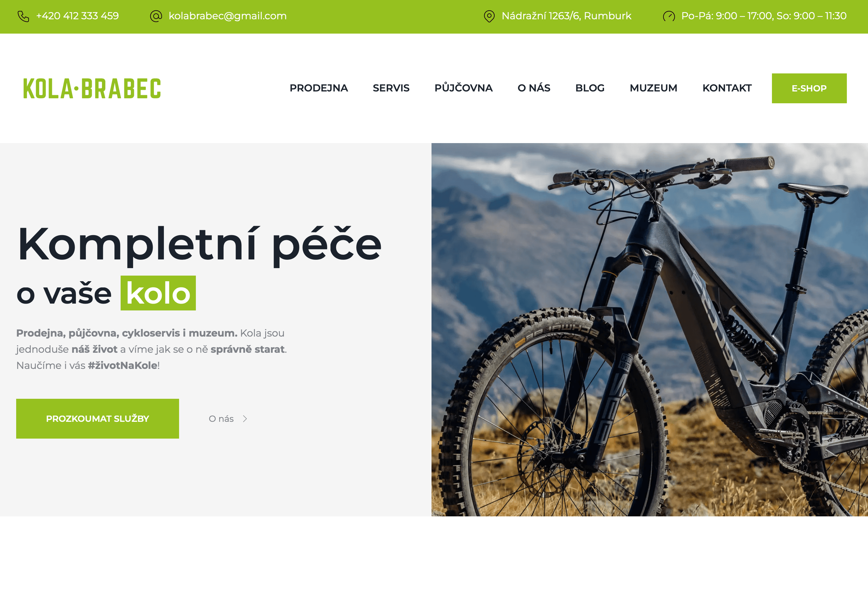Click the Nádražní 1263/6, Rumburk address
This screenshot has width=868, height=596.
pos(566,16)
